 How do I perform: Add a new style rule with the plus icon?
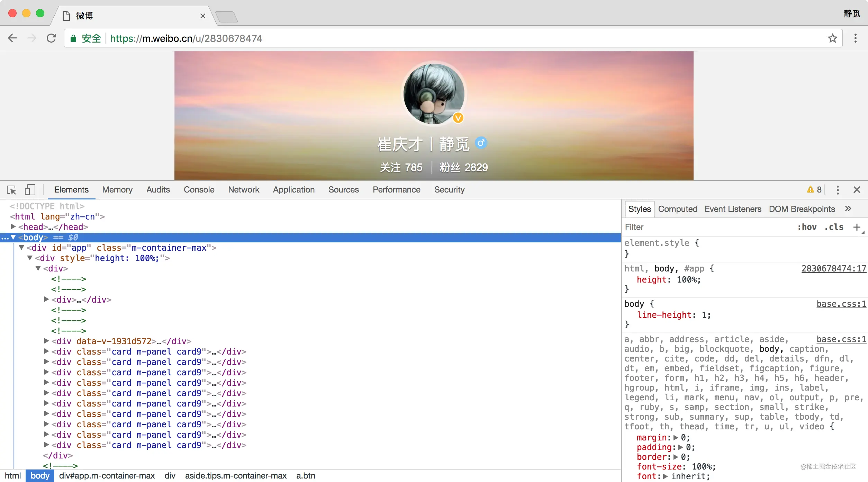[857, 227]
